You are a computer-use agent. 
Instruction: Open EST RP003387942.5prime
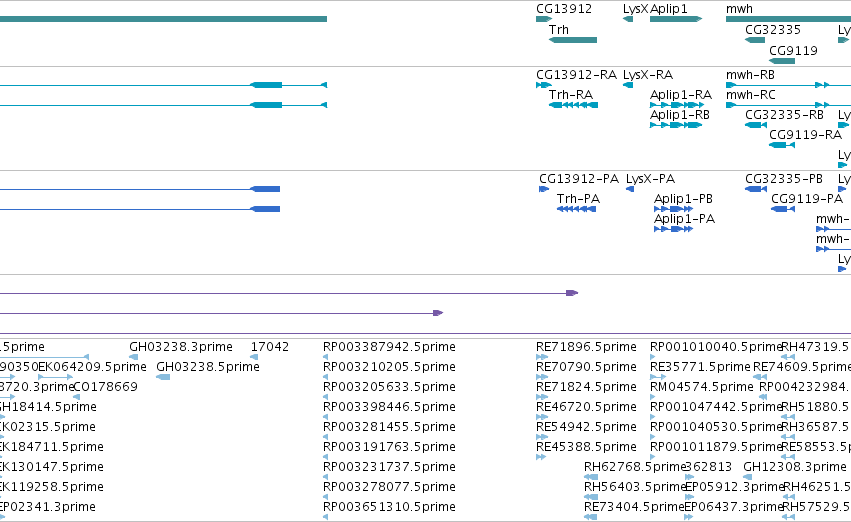tap(389, 347)
